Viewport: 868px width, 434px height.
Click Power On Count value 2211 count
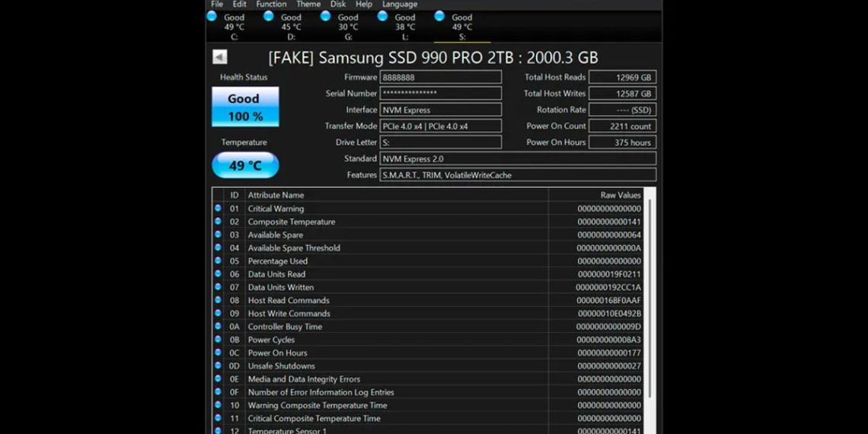[x=623, y=126]
